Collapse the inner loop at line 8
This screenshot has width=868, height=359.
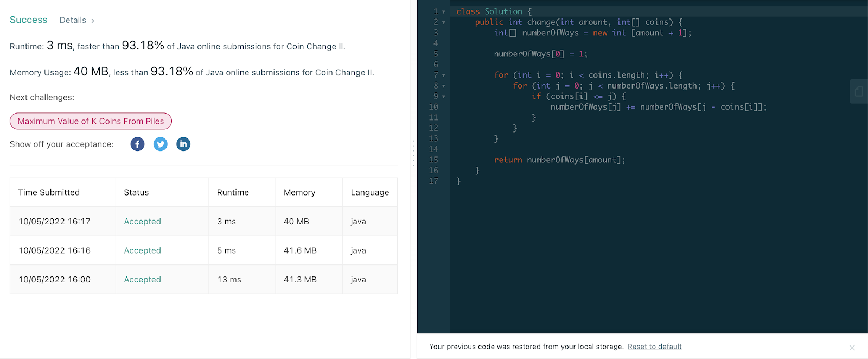[x=444, y=86]
